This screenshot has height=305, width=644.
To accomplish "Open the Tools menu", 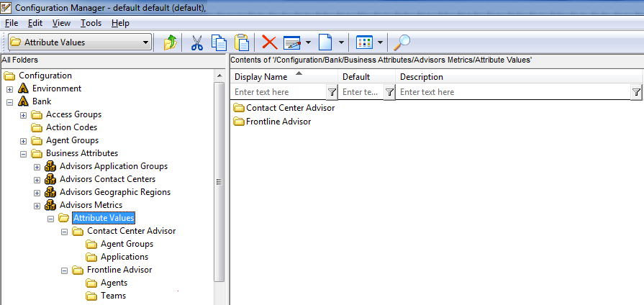I will (x=91, y=23).
